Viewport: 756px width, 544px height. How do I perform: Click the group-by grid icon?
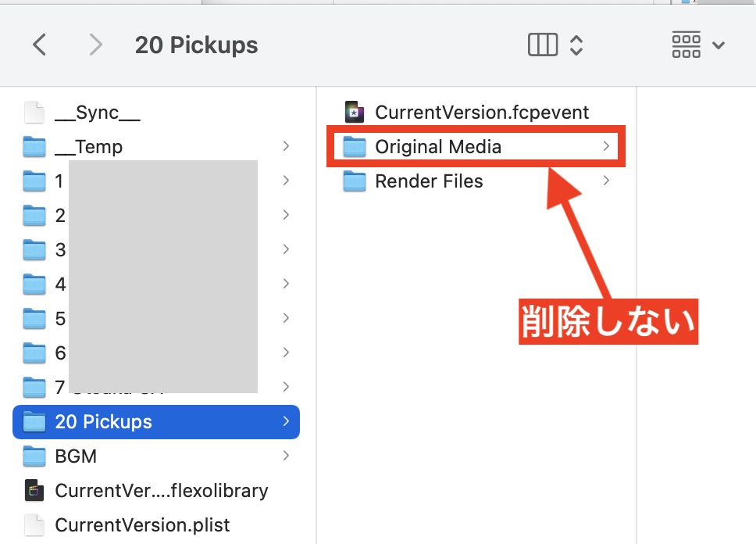pos(686,45)
